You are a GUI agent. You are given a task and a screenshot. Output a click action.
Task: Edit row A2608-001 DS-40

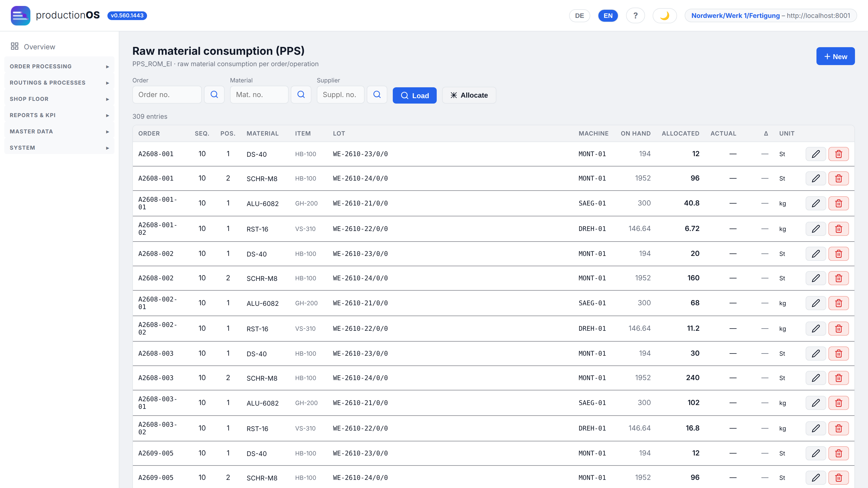point(815,154)
